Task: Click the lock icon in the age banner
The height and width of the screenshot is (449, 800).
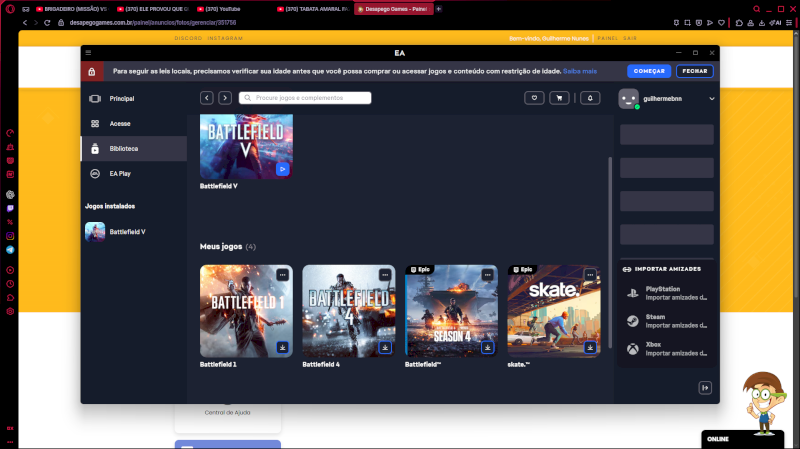Action: coord(92,71)
